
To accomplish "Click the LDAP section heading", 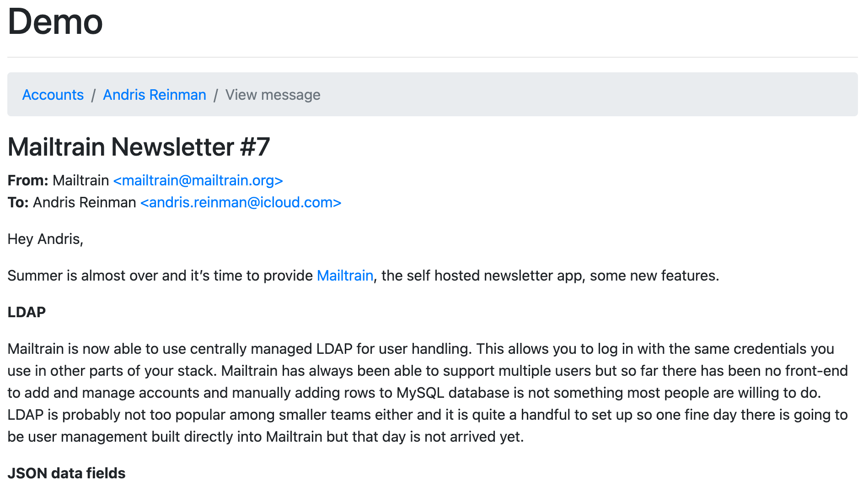I will [27, 312].
